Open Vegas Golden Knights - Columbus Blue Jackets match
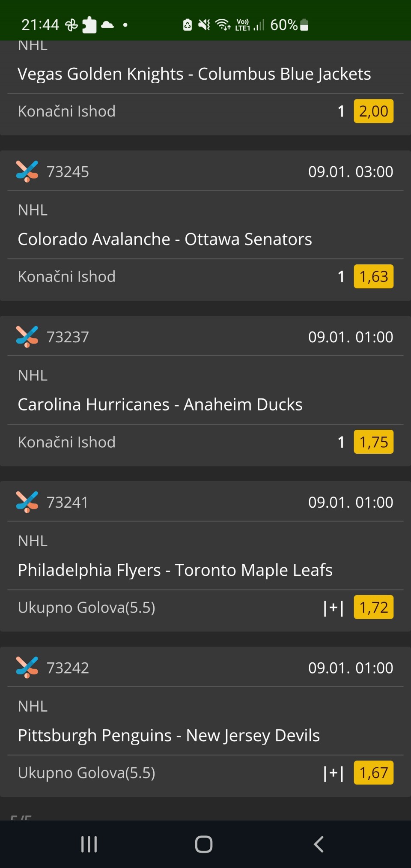Image resolution: width=411 pixels, height=868 pixels. pos(194,74)
